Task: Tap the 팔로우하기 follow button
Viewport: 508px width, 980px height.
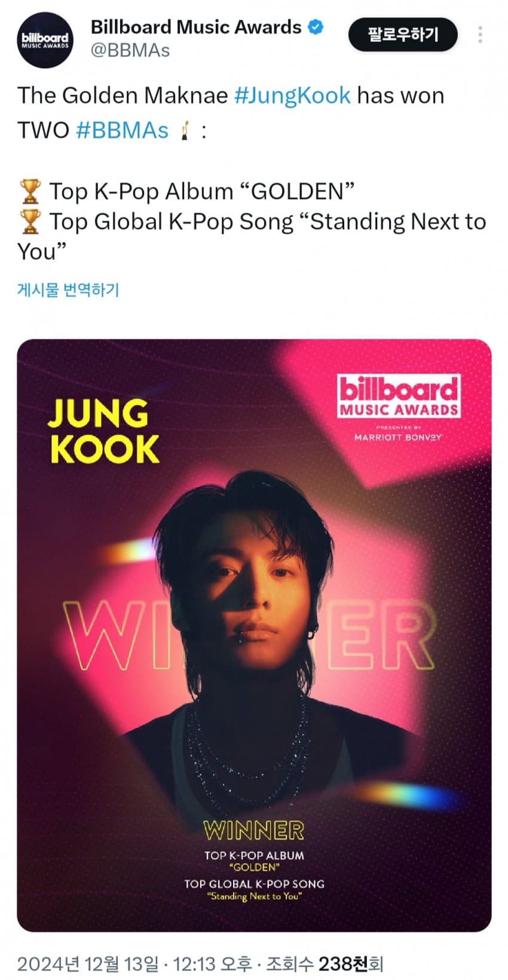Action: 403,34
